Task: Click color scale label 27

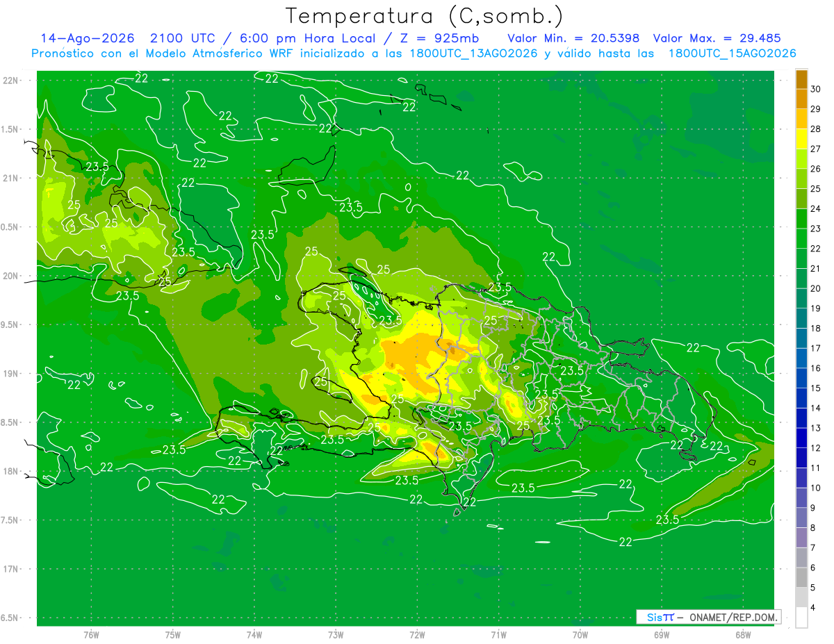Action: pos(815,149)
